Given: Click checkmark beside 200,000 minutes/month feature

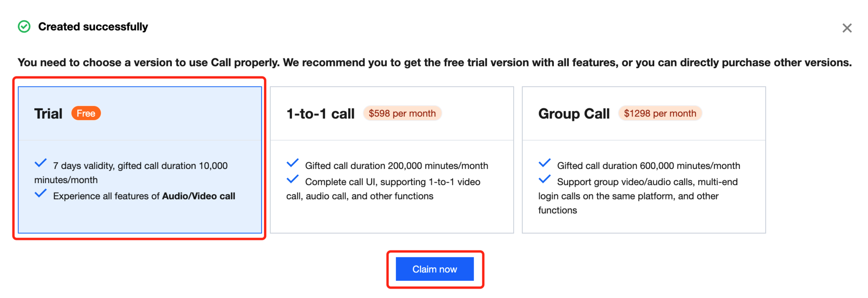Looking at the screenshot, I should point(293,163).
